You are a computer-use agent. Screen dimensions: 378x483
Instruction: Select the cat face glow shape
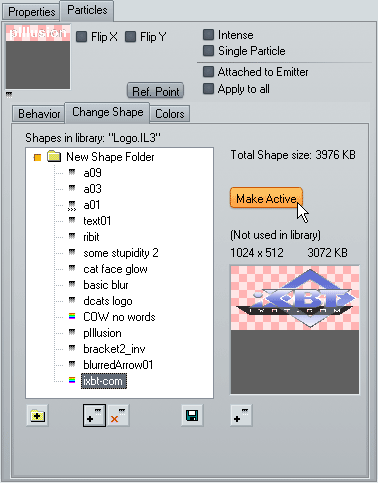(x=115, y=269)
